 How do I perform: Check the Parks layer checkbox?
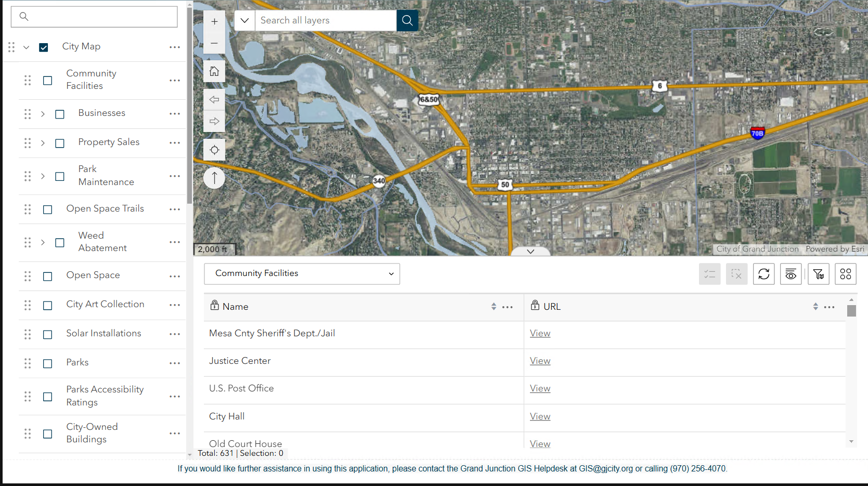pyautogui.click(x=47, y=363)
